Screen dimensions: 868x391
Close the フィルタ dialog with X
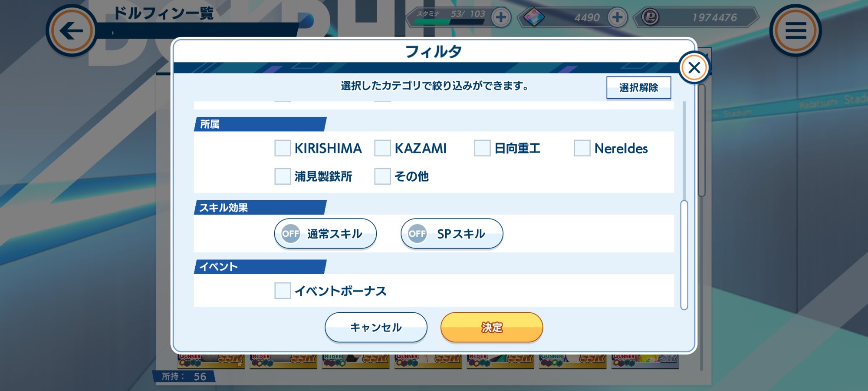(x=694, y=68)
